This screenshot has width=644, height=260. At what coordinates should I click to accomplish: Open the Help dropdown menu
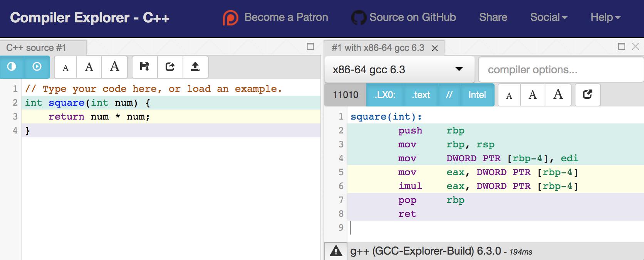pyautogui.click(x=605, y=17)
